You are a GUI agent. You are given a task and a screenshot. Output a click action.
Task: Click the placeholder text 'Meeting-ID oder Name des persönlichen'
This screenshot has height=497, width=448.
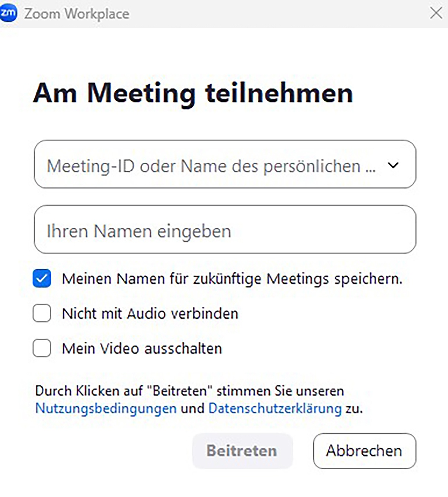pyautogui.click(x=211, y=166)
